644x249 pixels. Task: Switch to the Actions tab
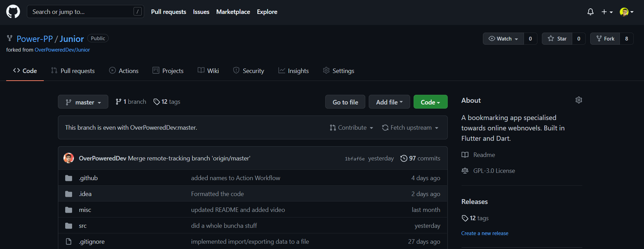click(124, 71)
